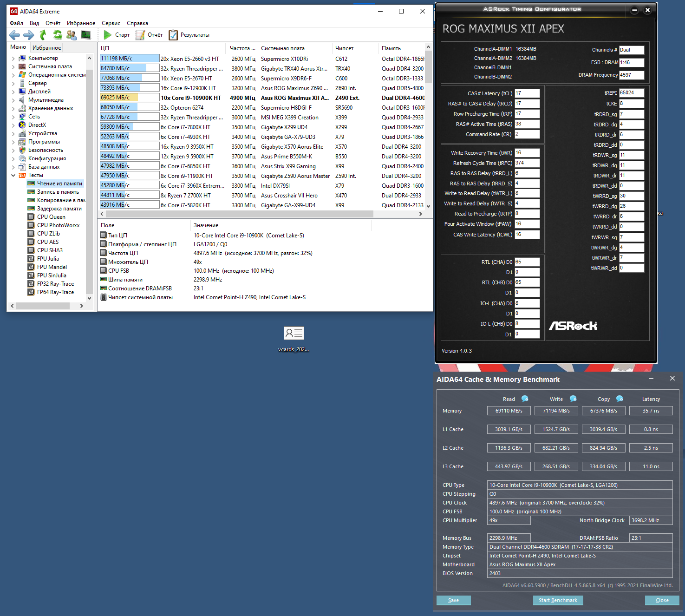Click the monitor graph icon in AIDA64 toolbar
Viewport: 685px width, 616px height.
(x=86, y=35)
